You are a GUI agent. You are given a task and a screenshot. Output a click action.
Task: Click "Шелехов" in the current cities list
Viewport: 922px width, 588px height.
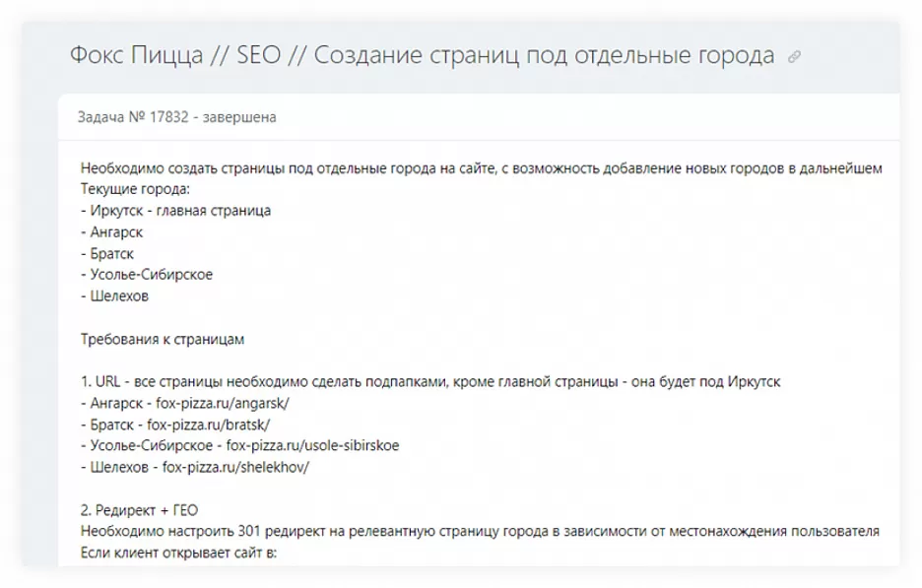(119, 295)
